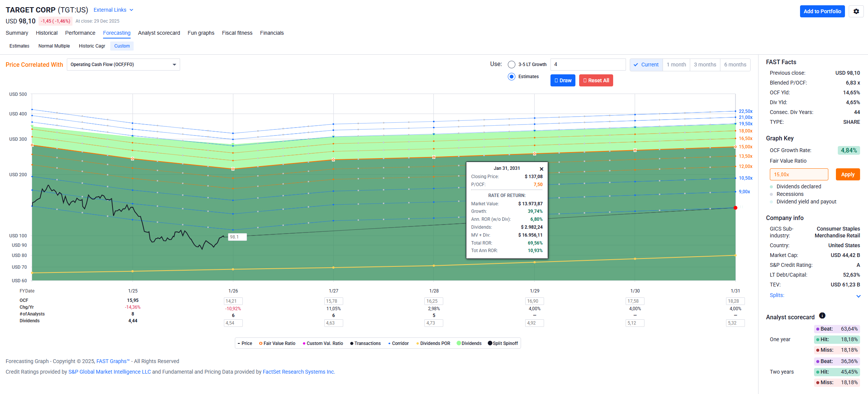868x394 pixels.
Task: Switch to the Fiscal fitness tab
Action: pyautogui.click(x=237, y=33)
